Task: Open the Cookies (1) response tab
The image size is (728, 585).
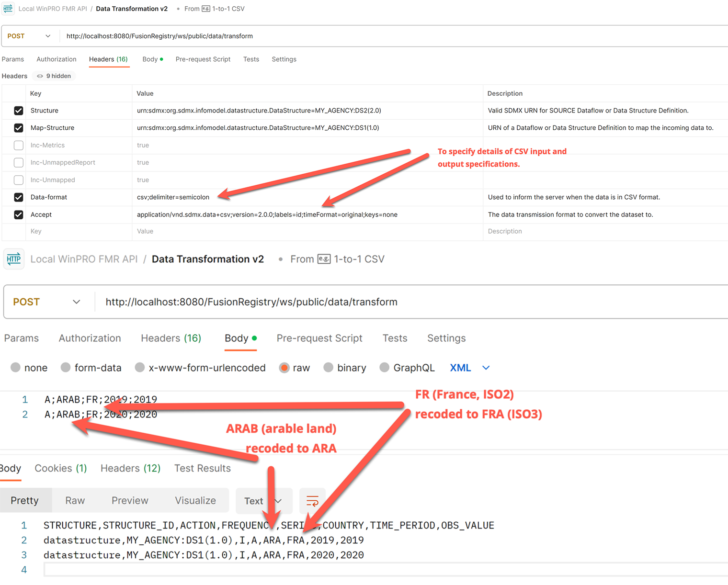Action: point(61,468)
